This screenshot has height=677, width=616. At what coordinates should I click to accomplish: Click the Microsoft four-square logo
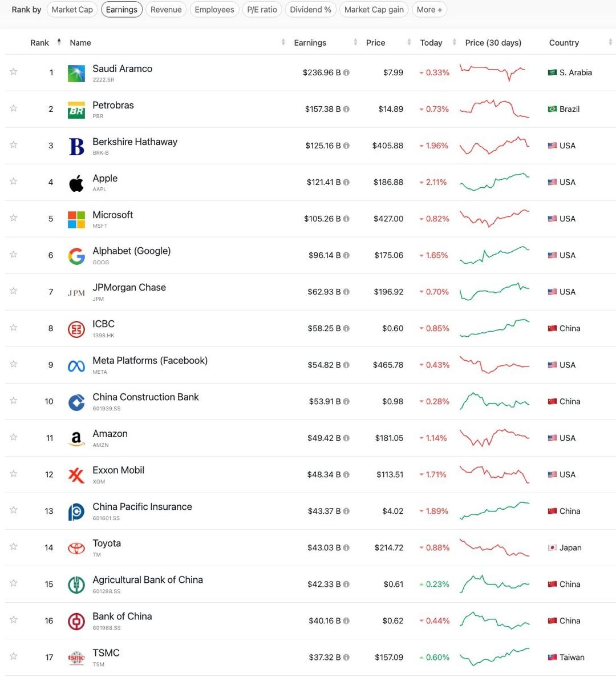point(76,220)
